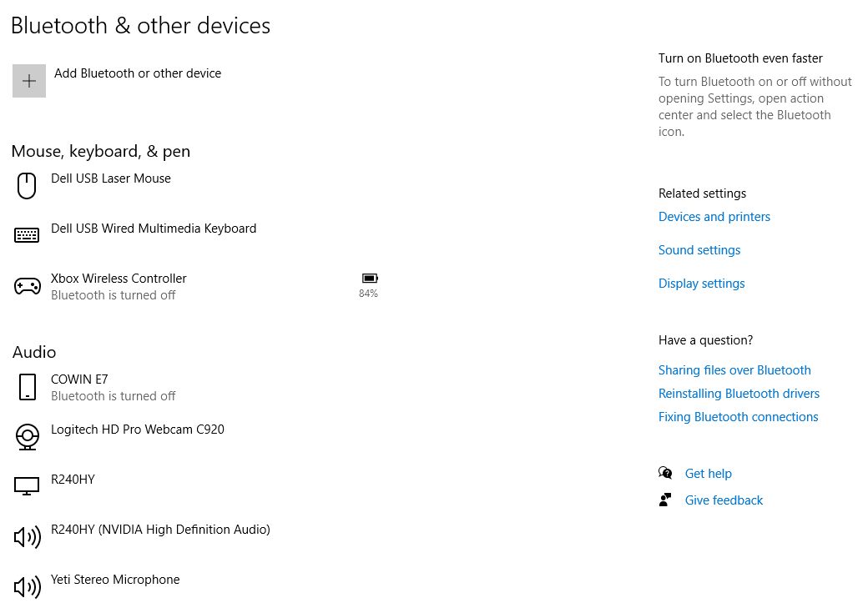Click the Audio section heading
Screen dimensions: 868x613
tap(34, 352)
